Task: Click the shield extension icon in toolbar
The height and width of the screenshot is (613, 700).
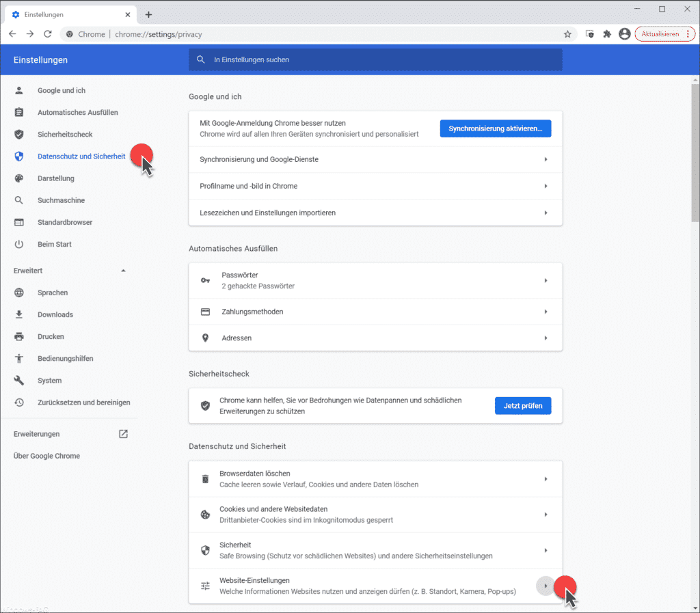Action: 590,34
